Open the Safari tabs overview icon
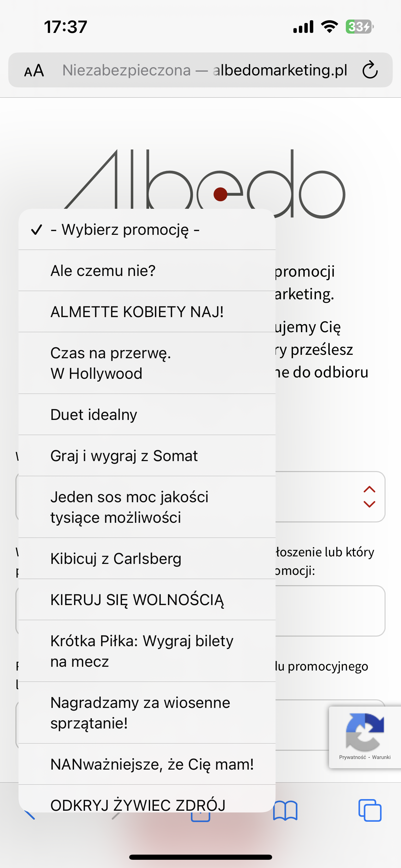Screen dimensions: 401x868 point(369,811)
